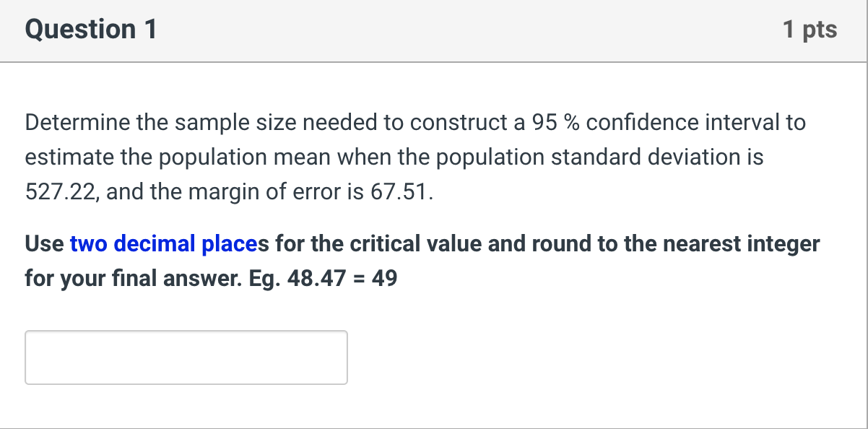Image resolution: width=868 pixels, height=429 pixels.
Task: Click the first line of the question
Action: coord(415,122)
